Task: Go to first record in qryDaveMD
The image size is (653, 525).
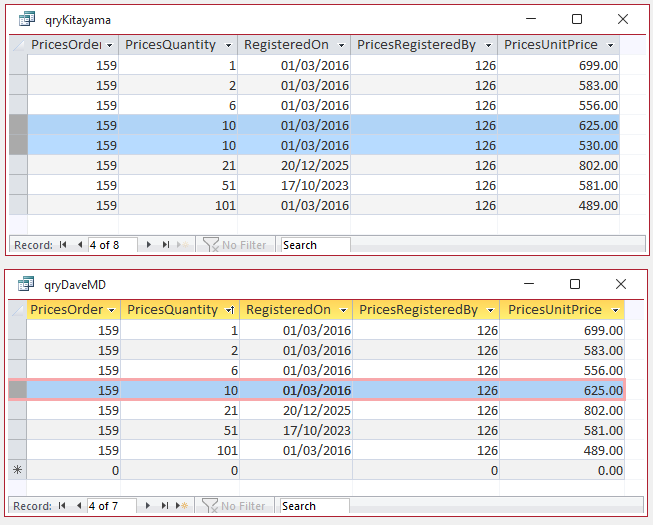Action: click(x=63, y=506)
